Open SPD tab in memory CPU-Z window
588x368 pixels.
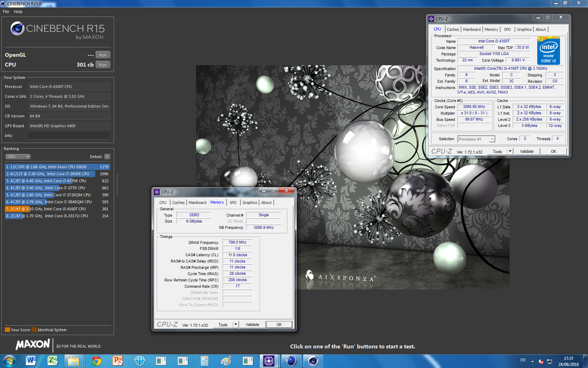233,203
